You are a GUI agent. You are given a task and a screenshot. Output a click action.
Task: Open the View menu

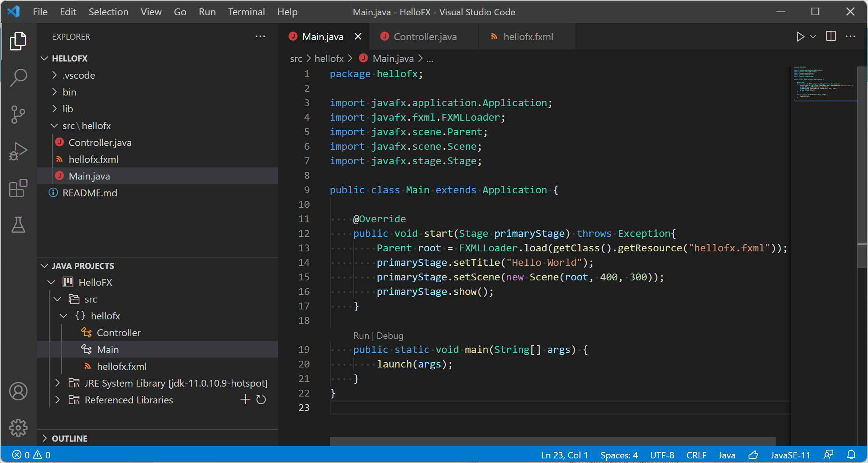151,12
